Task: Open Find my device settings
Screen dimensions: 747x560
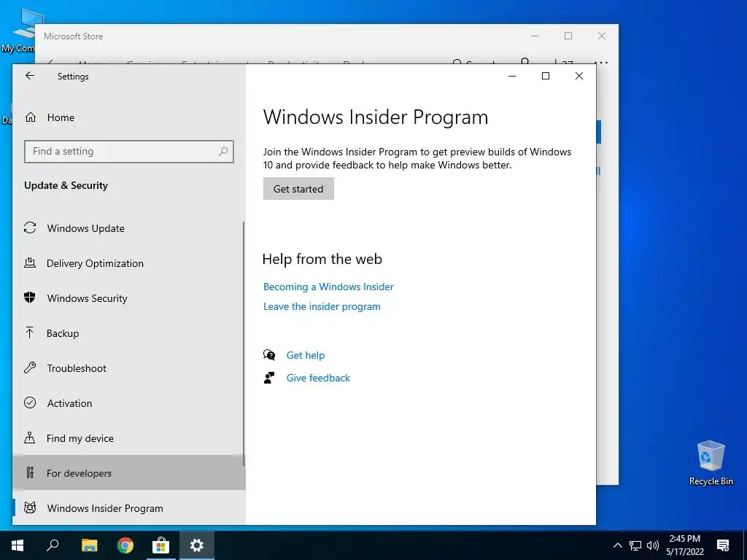Action: (128, 438)
